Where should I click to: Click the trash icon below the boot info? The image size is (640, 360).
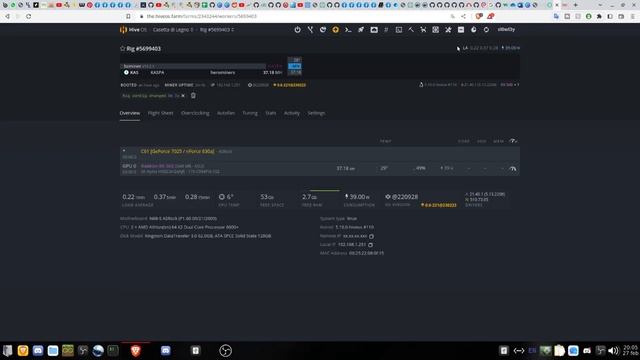tap(193, 96)
